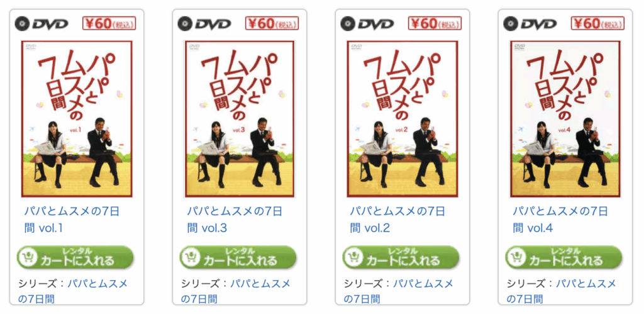Open the パパとムスメの7日間 vol.3 title link
Screen dimensions: 644x314
235,220
